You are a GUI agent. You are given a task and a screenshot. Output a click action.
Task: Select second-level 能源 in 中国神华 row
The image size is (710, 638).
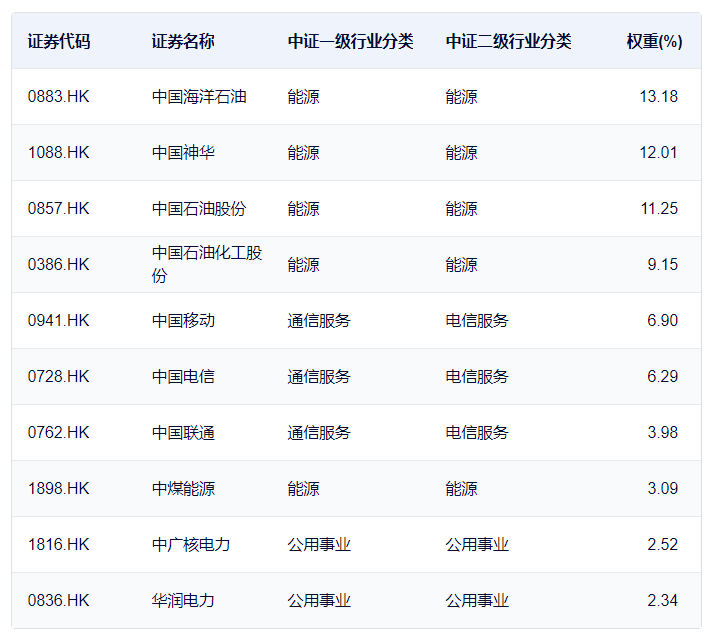click(x=461, y=153)
